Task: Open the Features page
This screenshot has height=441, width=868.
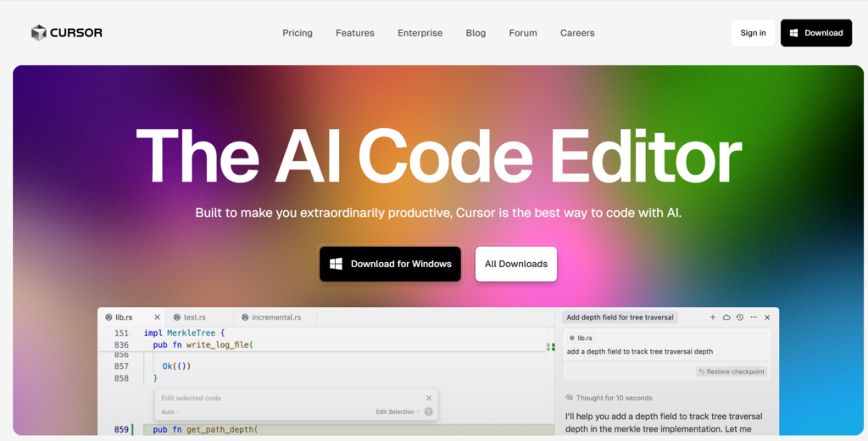Action: click(355, 33)
